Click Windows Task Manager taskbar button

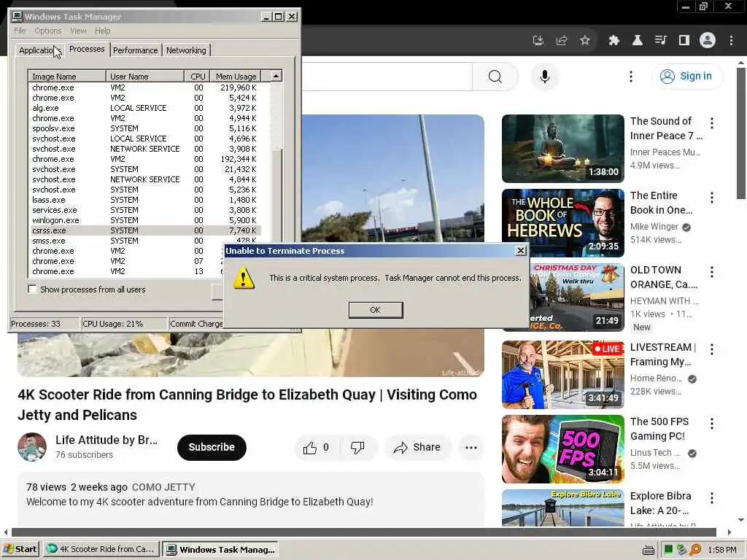click(x=220, y=550)
